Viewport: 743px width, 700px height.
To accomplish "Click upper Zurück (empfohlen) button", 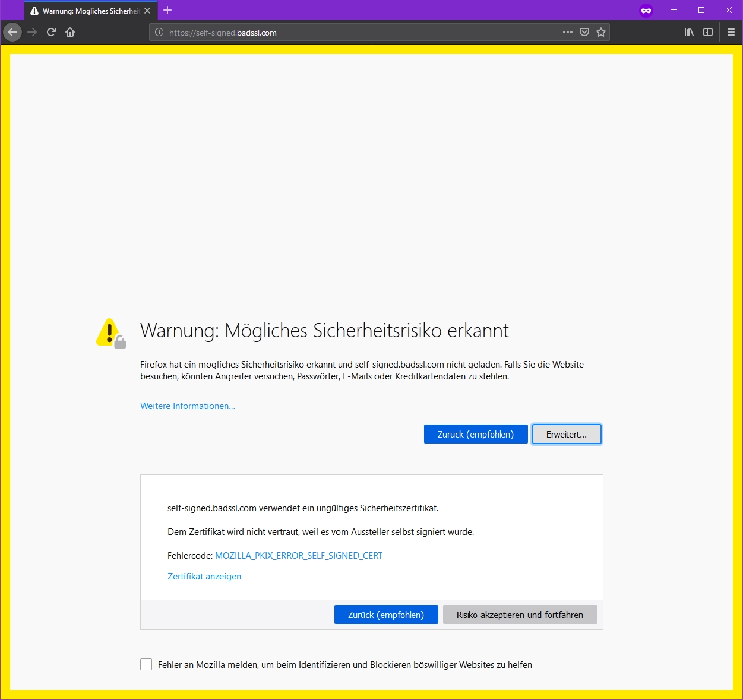I will click(x=476, y=434).
